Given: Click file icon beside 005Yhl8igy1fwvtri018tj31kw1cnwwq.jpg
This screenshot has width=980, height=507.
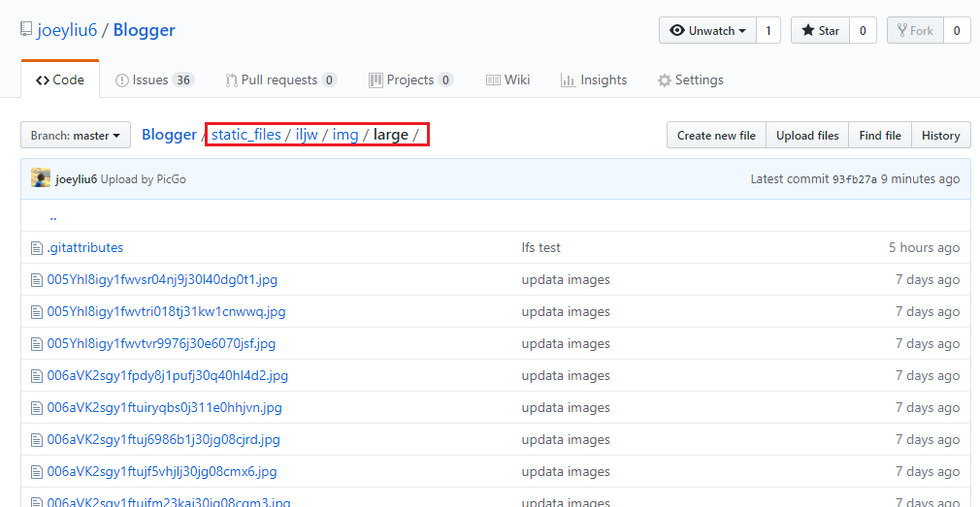Looking at the screenshot, I should (37, 311).
